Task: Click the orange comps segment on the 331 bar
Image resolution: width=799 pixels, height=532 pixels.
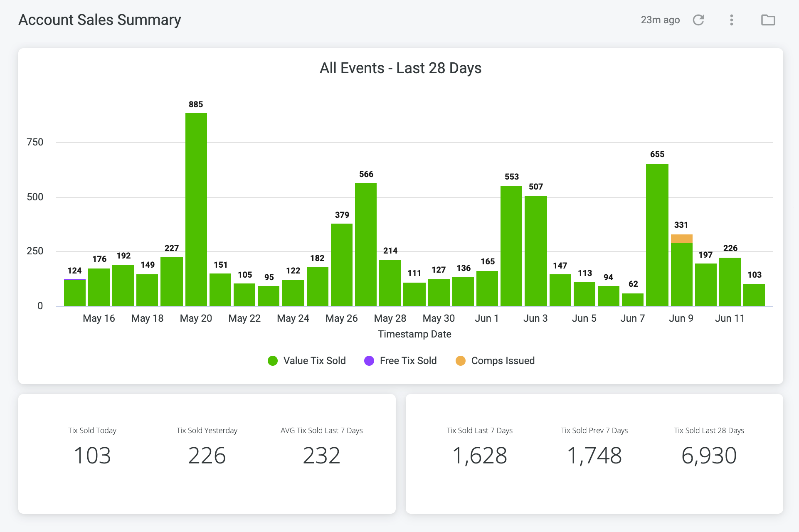Action: tap(682, 239)
